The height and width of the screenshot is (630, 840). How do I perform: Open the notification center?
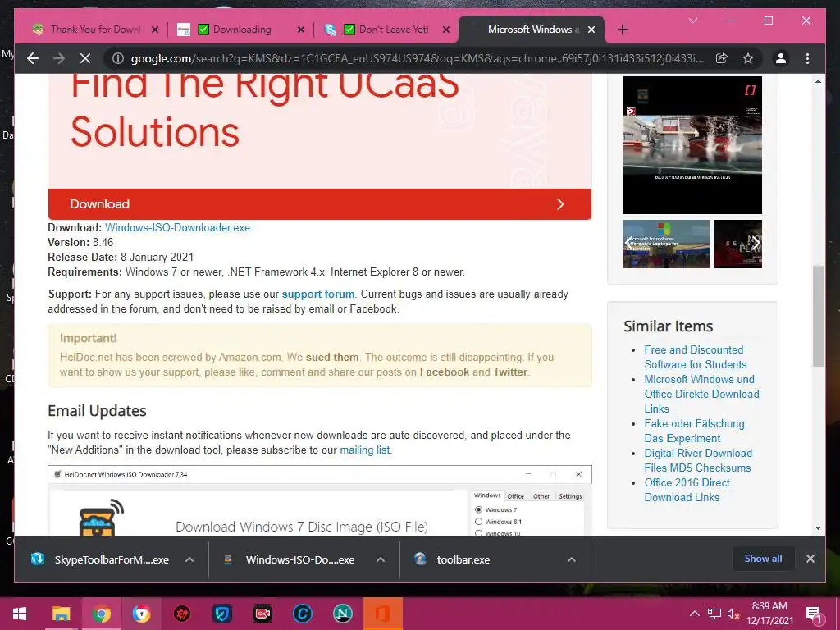(814, 614)
